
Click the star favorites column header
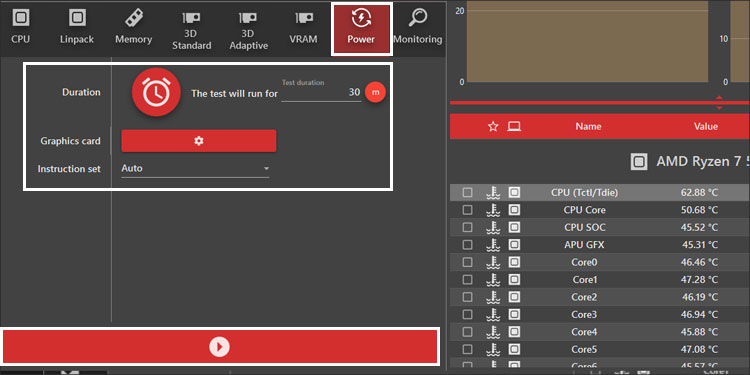tap(493, 126)
